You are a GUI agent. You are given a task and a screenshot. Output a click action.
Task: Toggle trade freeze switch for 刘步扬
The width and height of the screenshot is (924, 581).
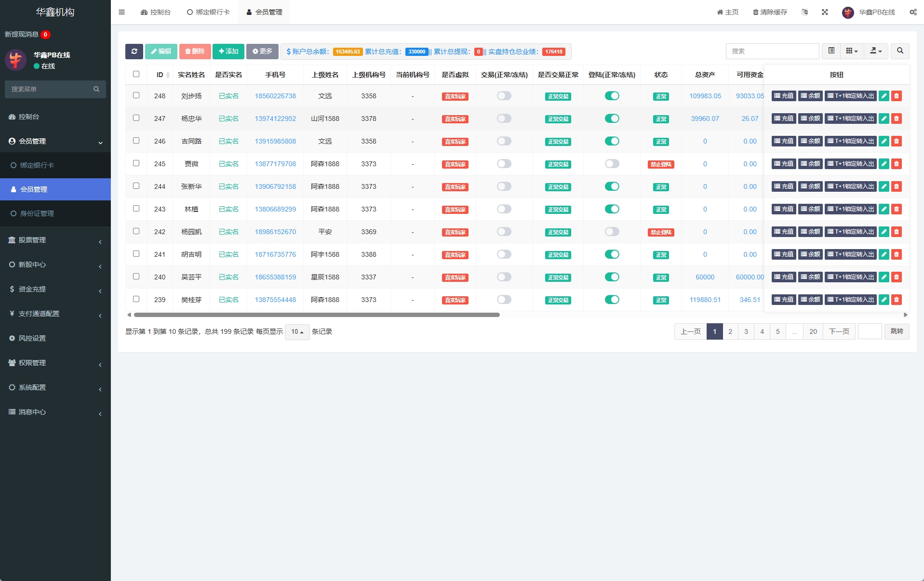504,96
